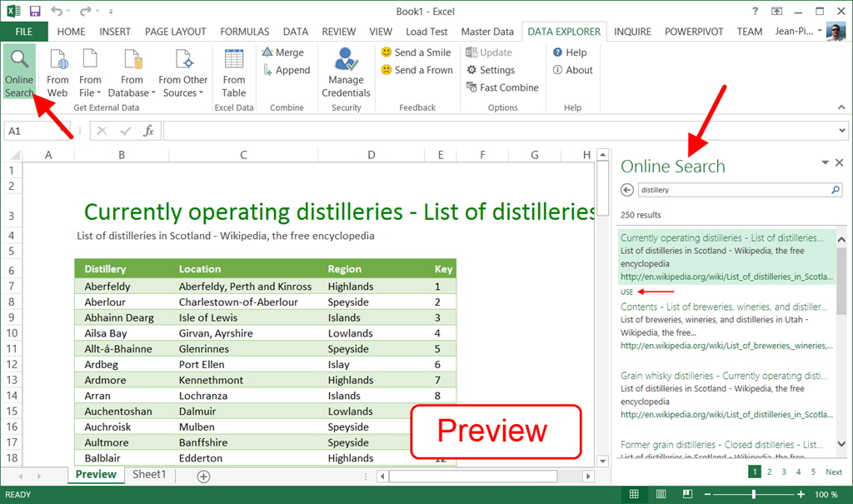Switch to Page Layout view in status bar
The width and height of the screenshot is (853, 504).
tap(661, 495)
